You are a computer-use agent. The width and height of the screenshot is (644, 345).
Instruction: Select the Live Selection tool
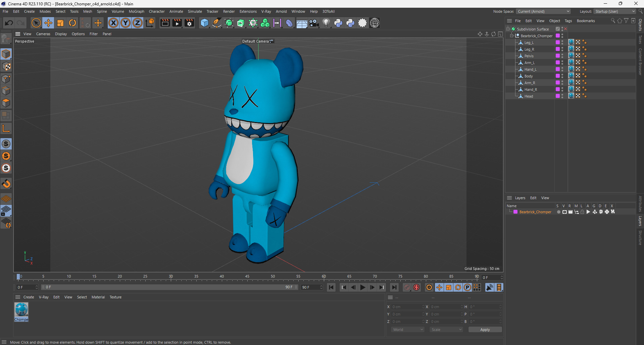[36, 23]
